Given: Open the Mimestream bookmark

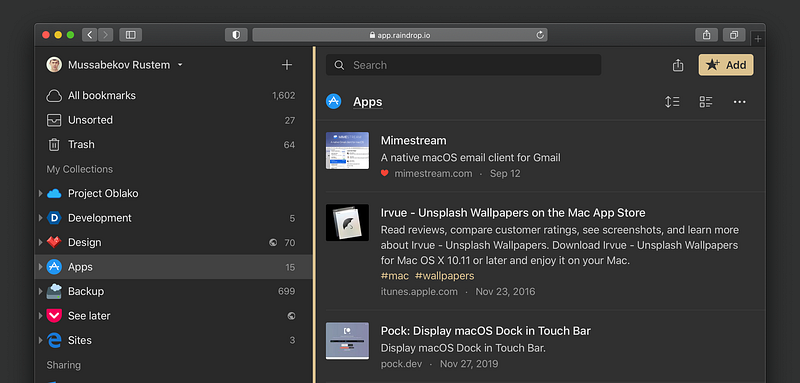Looking at the screenshot, I should [413, 140].
